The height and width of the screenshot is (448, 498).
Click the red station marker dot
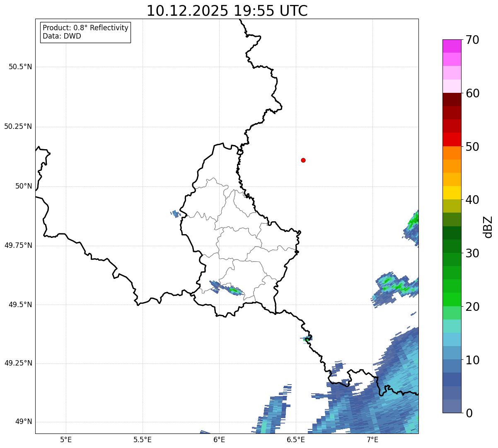[303, 160]
